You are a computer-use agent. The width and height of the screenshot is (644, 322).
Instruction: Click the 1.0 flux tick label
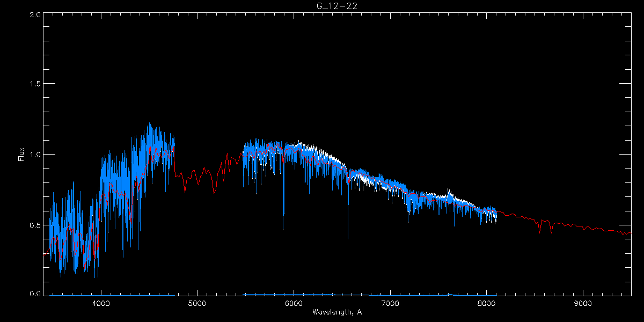pos(35,155)
